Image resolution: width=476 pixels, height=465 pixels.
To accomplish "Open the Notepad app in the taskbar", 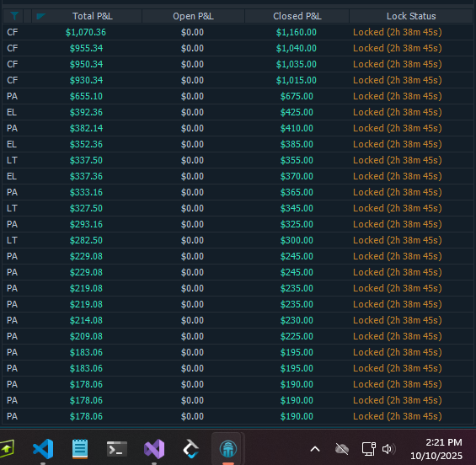I will pyautogui.click(x=80, y=449).
